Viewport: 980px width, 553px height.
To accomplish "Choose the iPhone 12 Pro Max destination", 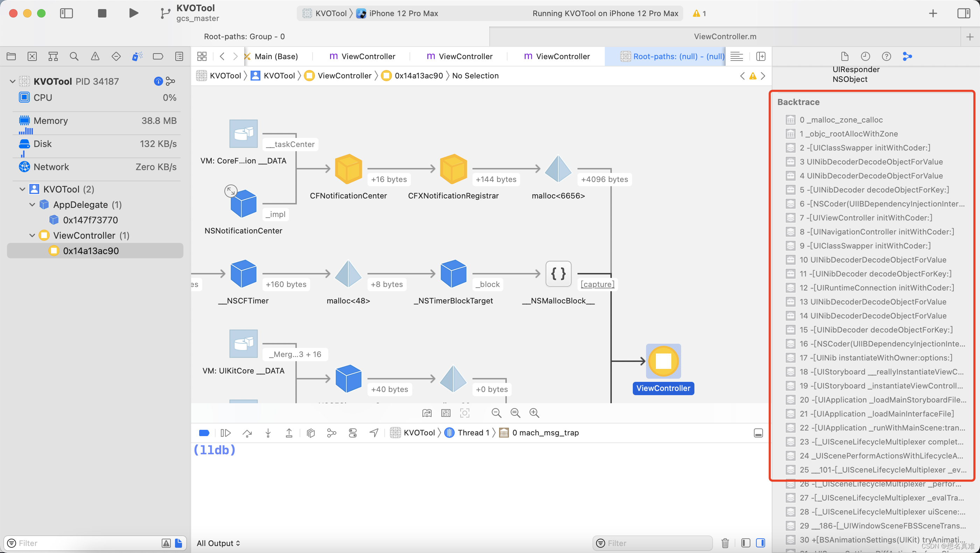I will 398,13.
